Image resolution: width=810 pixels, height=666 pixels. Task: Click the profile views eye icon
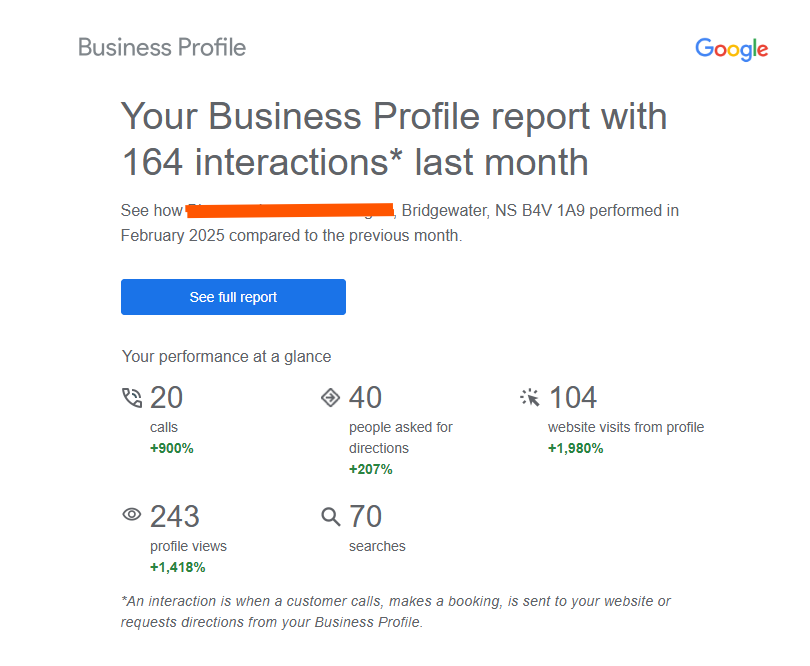tap(132, 515)
